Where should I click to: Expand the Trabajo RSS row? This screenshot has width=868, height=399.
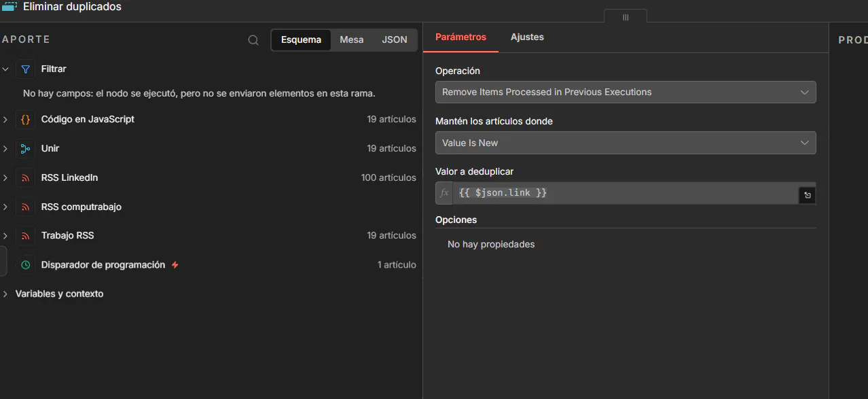[5, 236]
